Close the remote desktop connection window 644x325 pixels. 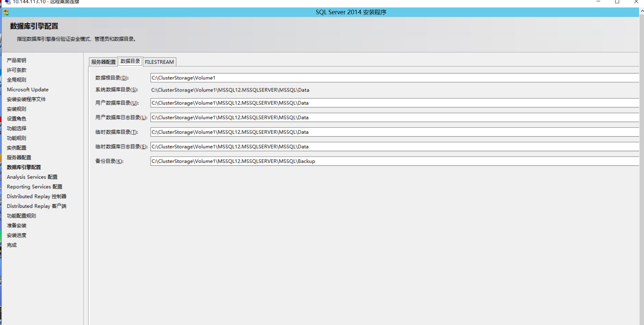pos(636,2)
